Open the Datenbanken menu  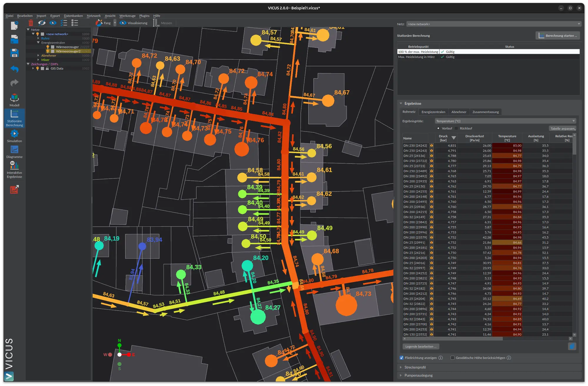pyautogui.click(x=73, y=16)
